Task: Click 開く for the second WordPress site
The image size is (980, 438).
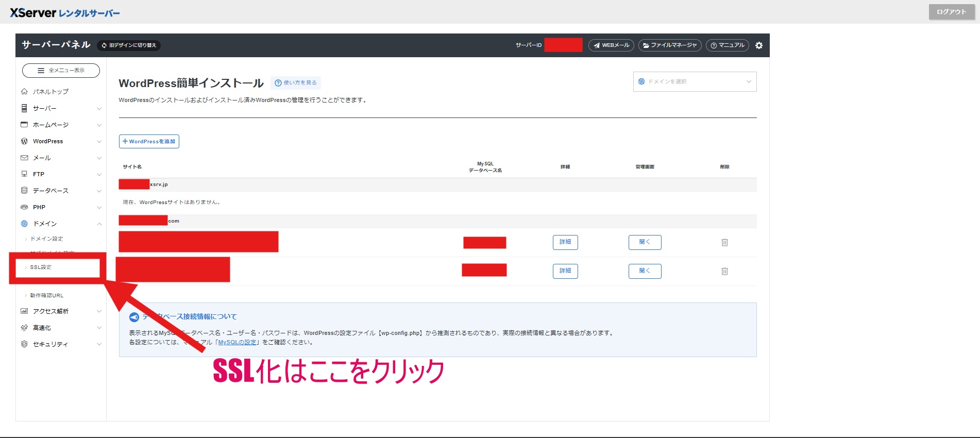Action: tap(645, 271)
